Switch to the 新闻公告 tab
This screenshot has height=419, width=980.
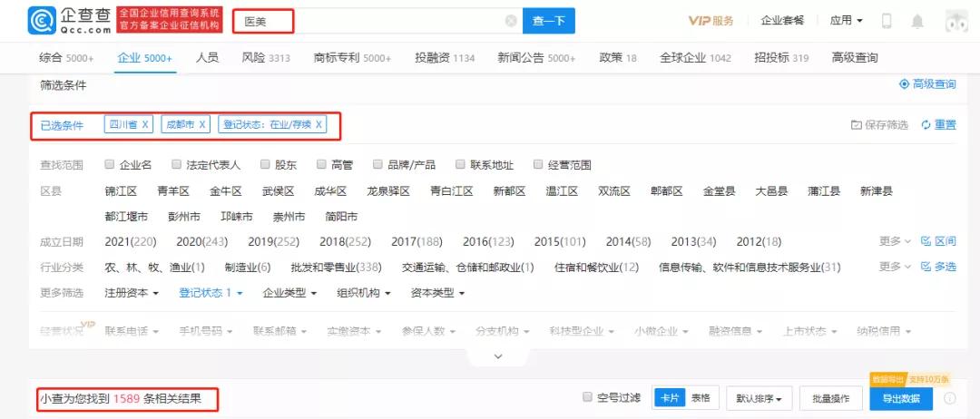coord(536,58)
